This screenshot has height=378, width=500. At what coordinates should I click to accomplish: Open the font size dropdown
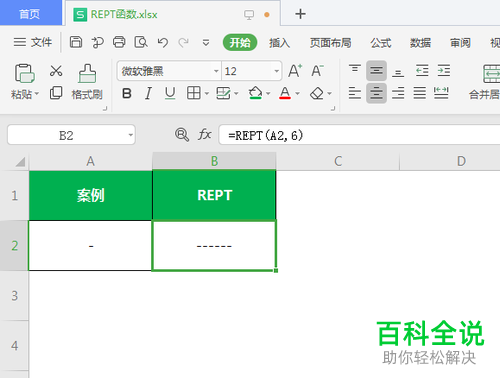point(276,71)
